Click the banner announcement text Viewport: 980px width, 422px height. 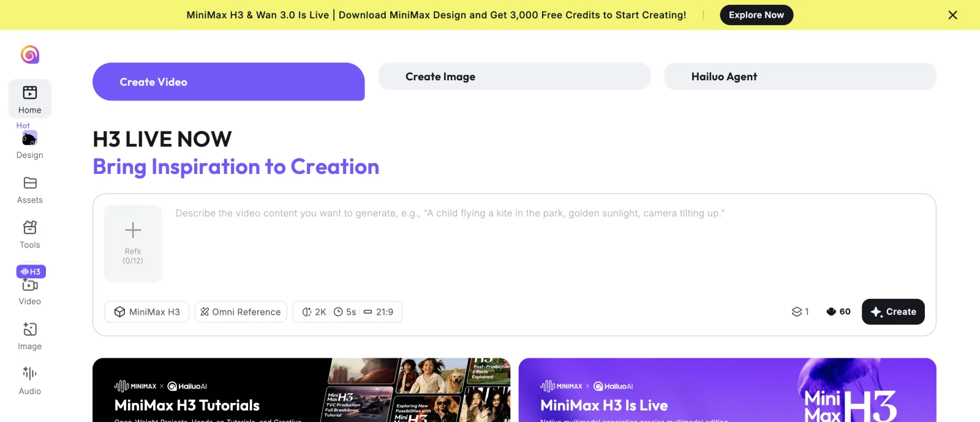pos(436,15)
